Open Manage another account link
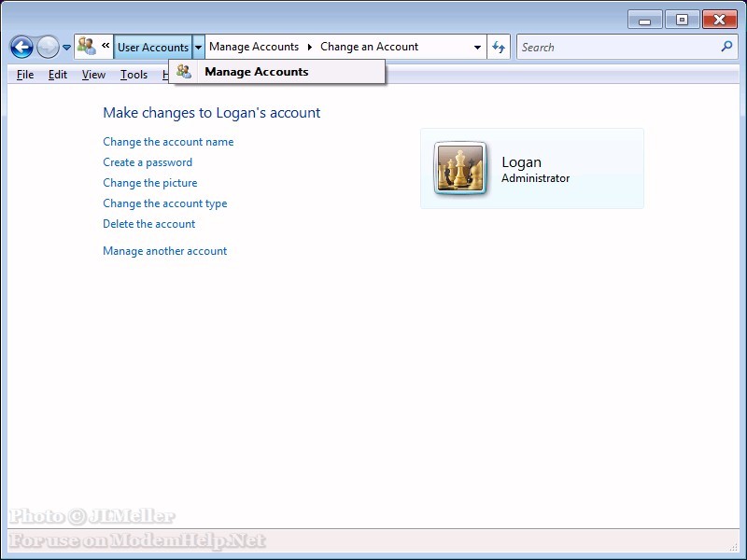 coord(165,251)
